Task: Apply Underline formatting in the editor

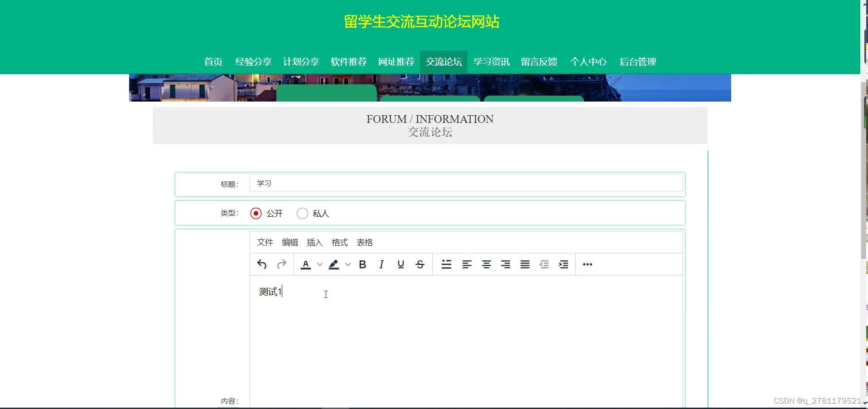Action: coord(400,264)
